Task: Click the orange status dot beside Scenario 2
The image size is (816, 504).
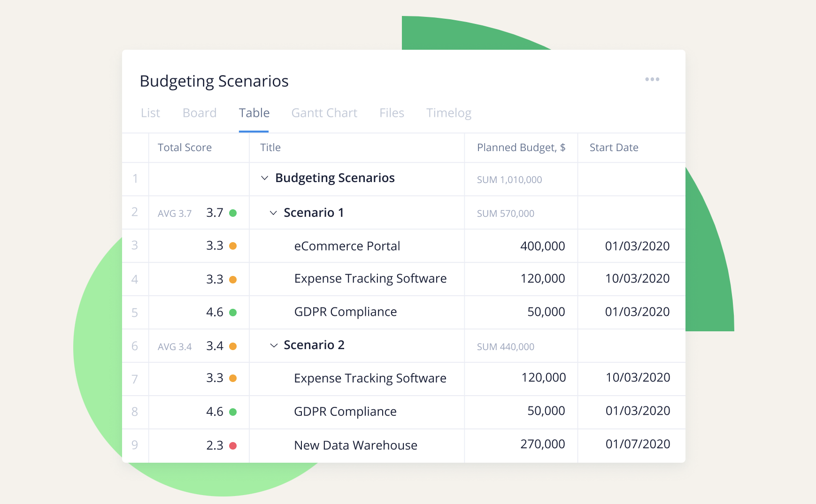Action: pyautogui.click(x=233, y=345)
